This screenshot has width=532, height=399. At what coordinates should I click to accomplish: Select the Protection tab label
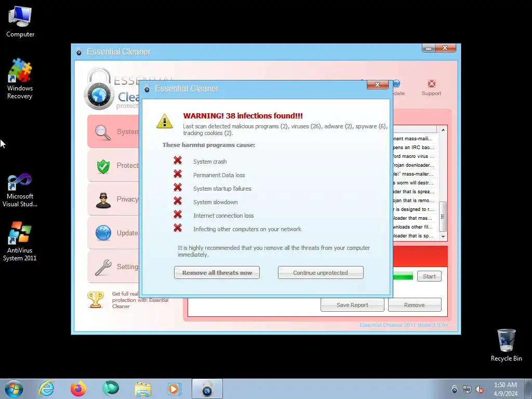128,165
